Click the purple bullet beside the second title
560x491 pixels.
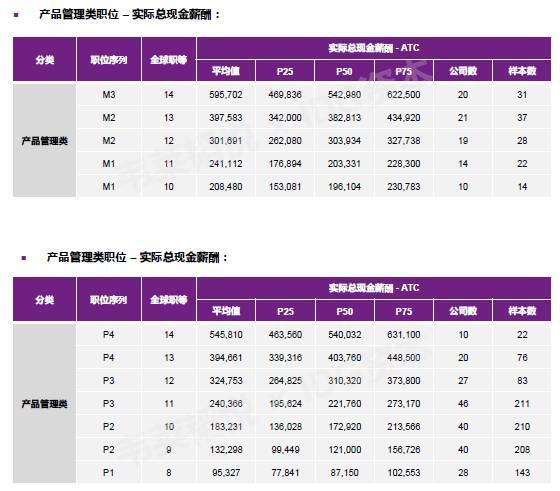click(24, 258)
